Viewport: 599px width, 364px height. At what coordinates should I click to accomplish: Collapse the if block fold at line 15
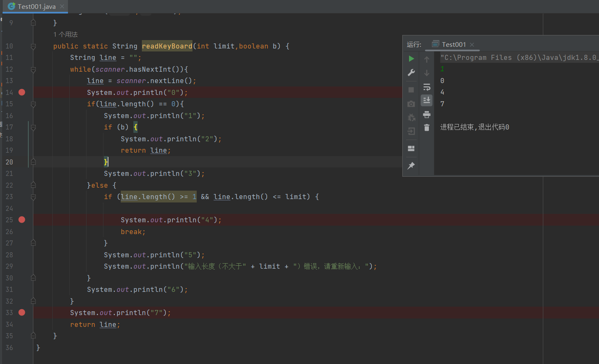pos(33,104)
